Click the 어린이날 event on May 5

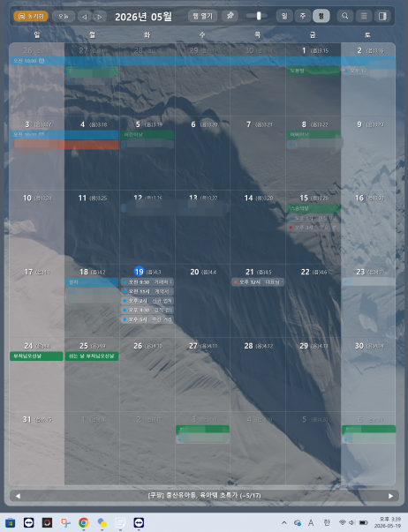click(x=147, y=135)
